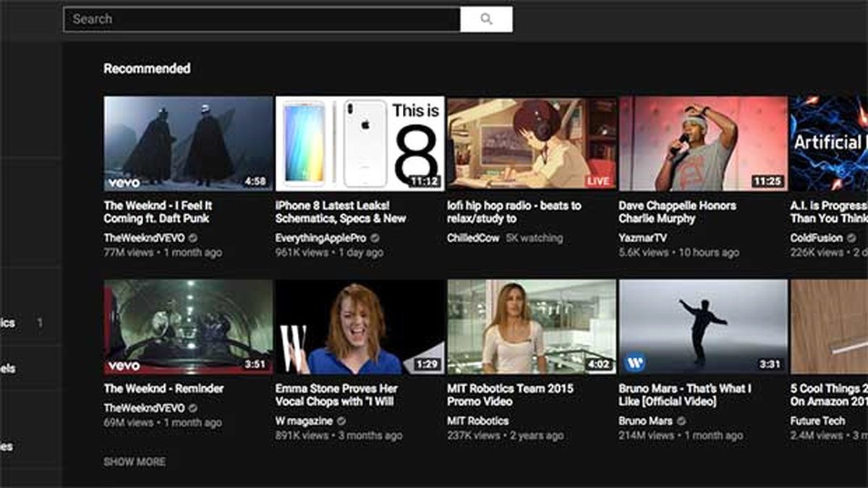
Task: Click the 1:29 duration badge
Action: [428, 364]
